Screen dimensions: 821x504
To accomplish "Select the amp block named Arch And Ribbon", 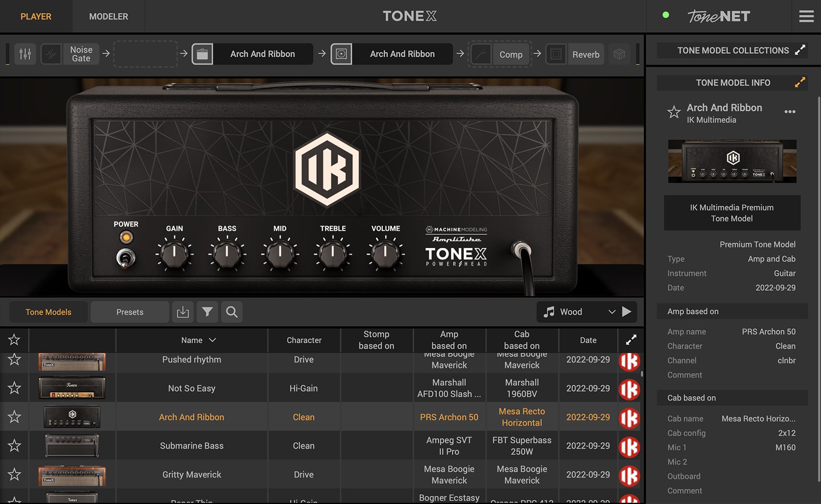I will pos(263,54).
